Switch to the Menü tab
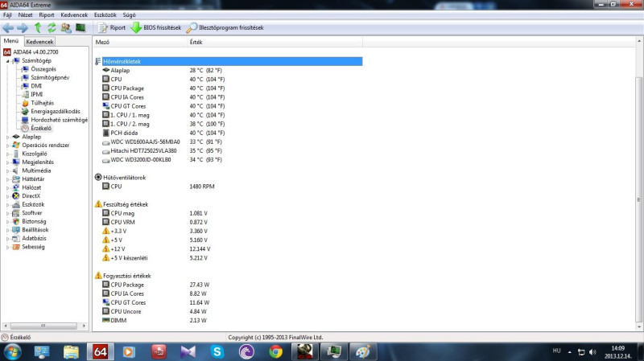 pos(11,41)
